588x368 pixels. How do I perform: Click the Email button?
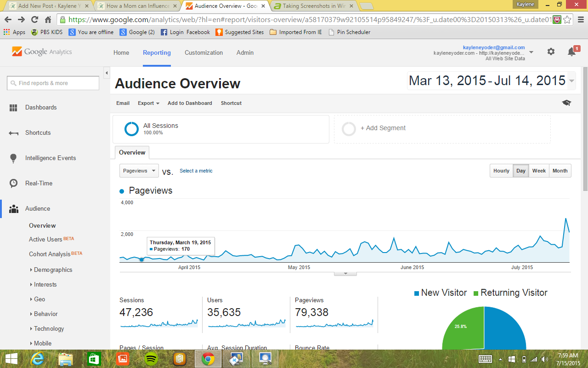point(123,103)
